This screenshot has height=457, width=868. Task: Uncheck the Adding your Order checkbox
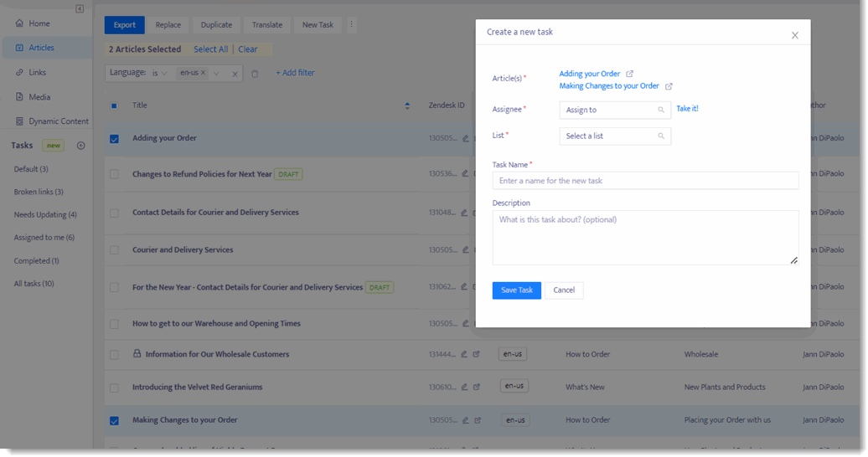(x=114, y=139)
